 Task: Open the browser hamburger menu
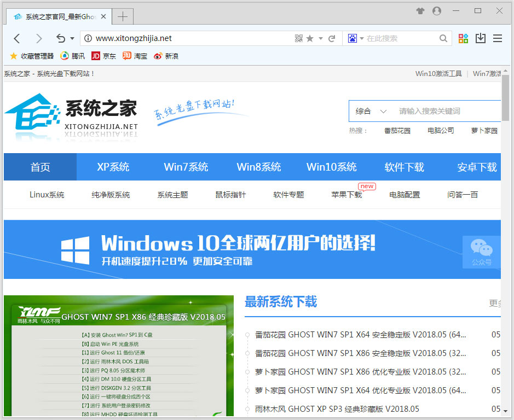[498, 38]
